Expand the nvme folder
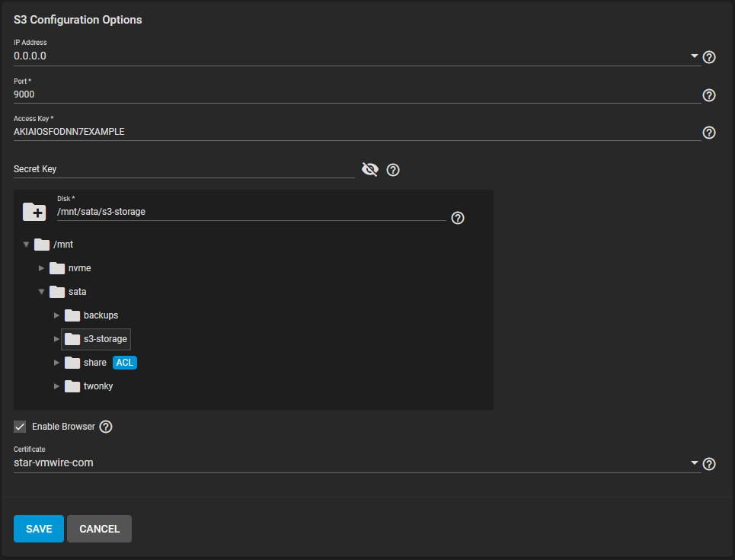Screen dimensions: 735x560 (x=42, y=268)
